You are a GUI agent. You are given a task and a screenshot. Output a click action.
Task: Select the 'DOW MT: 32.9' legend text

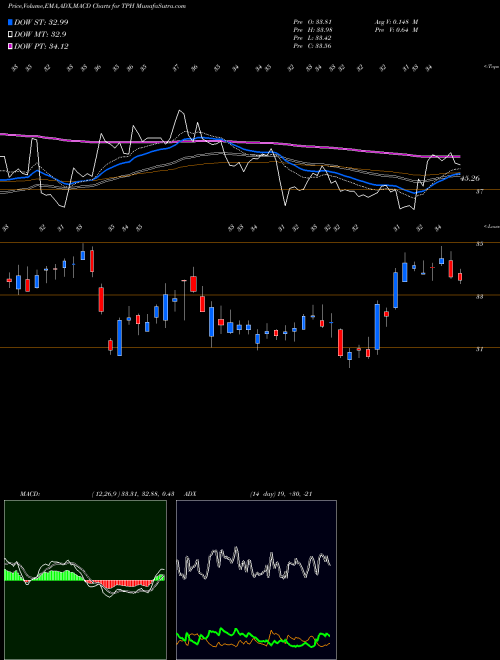pyautogui.click(x=40, y=35)
